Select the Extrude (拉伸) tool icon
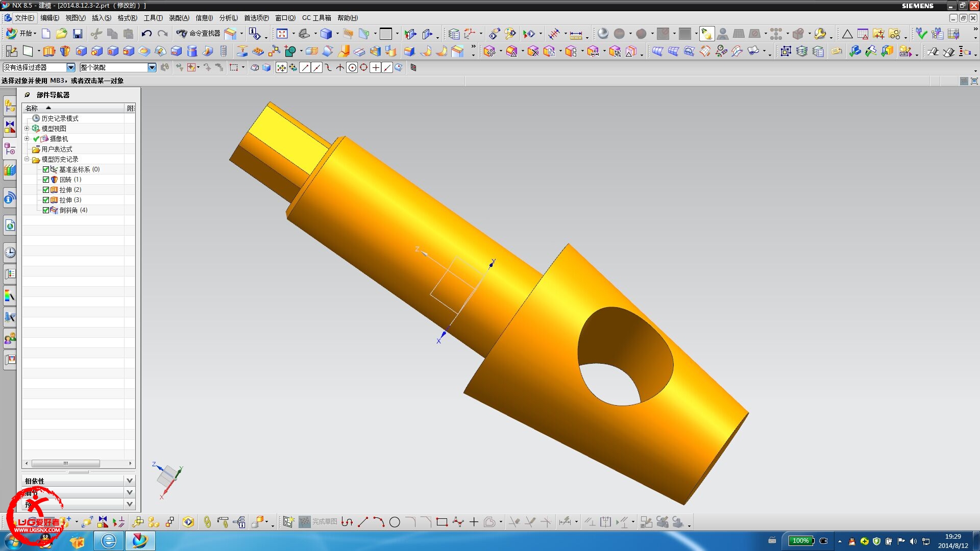Viewport: 980px width, 551px height. [49, 51]
